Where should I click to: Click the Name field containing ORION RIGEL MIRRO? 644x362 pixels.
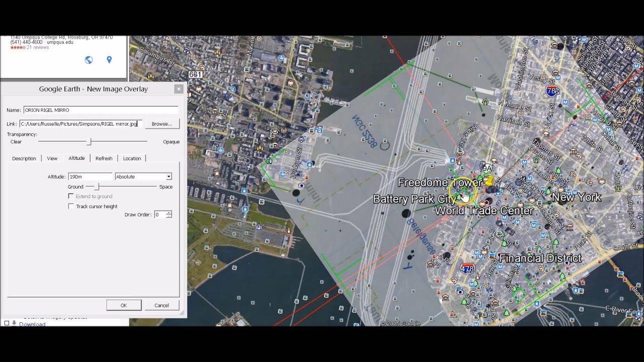(x=101, y=110)
